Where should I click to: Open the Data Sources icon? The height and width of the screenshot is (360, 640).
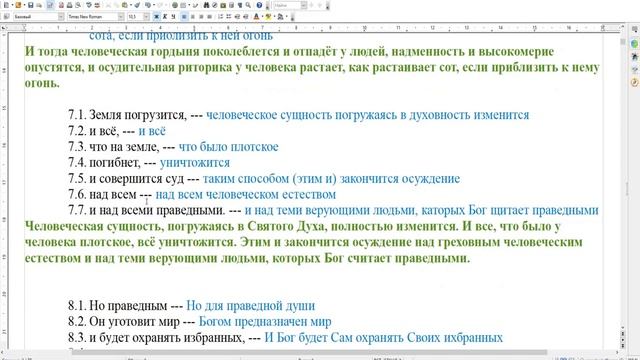point(231,5)
